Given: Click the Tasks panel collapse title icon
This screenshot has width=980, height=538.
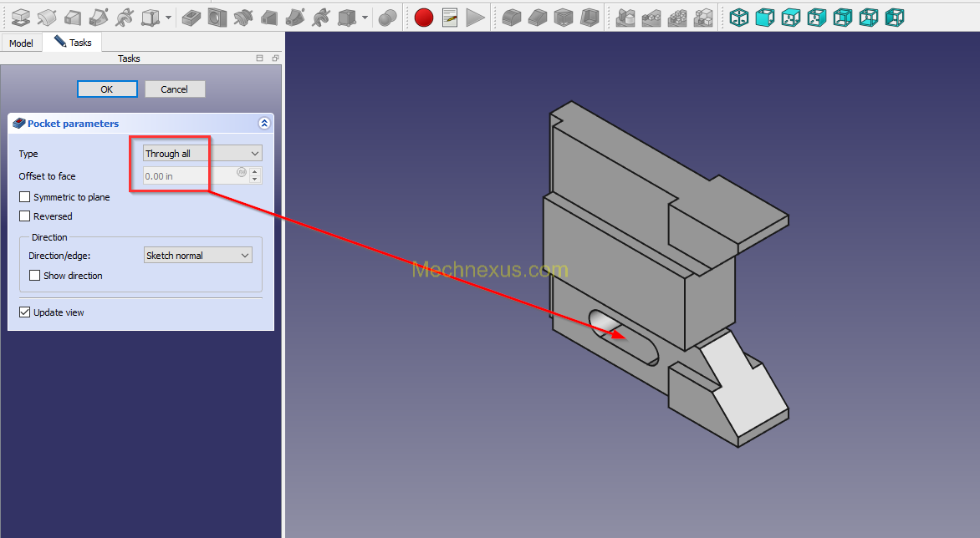Looking at the screenshot, I should 259,58.
